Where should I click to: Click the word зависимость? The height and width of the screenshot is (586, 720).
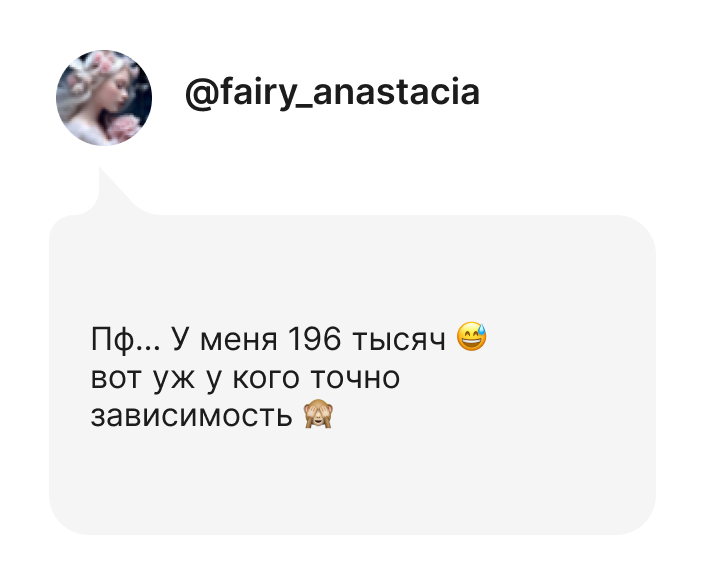click(x=191, y=416)
